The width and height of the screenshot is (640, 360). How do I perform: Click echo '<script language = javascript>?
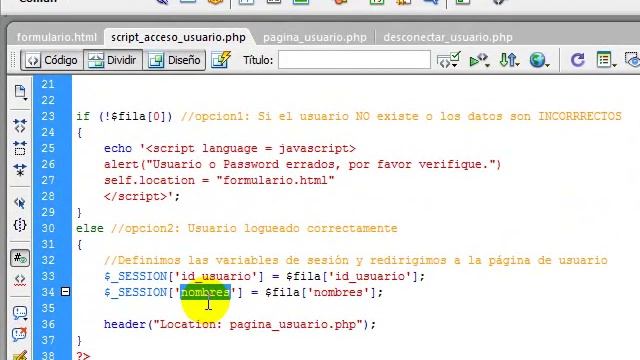click(229, 149)
